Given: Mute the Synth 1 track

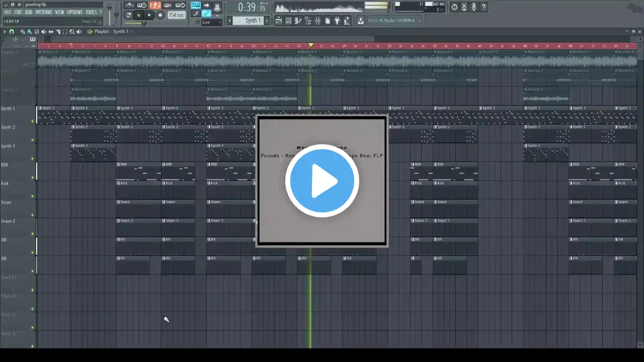Looking at the screenshot, I should point(33,121).
